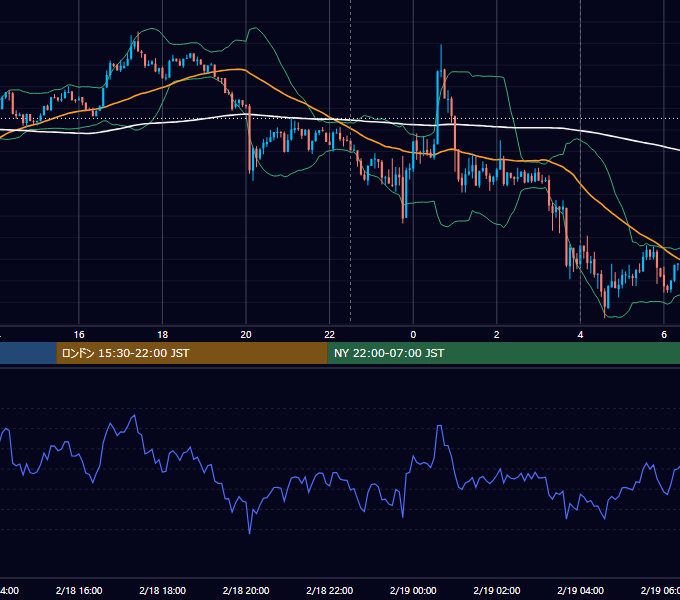Screen dimensions: 680x600
Task: Click the 2/19 02:00 time label
Action: [x=497, y=590]
